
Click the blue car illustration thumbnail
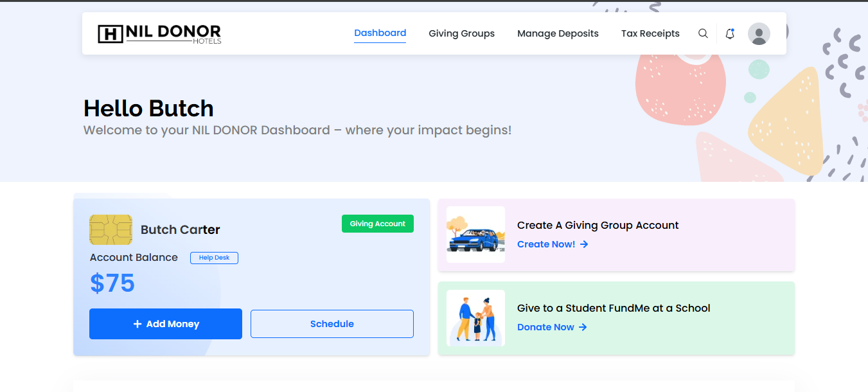pos(475,235)
